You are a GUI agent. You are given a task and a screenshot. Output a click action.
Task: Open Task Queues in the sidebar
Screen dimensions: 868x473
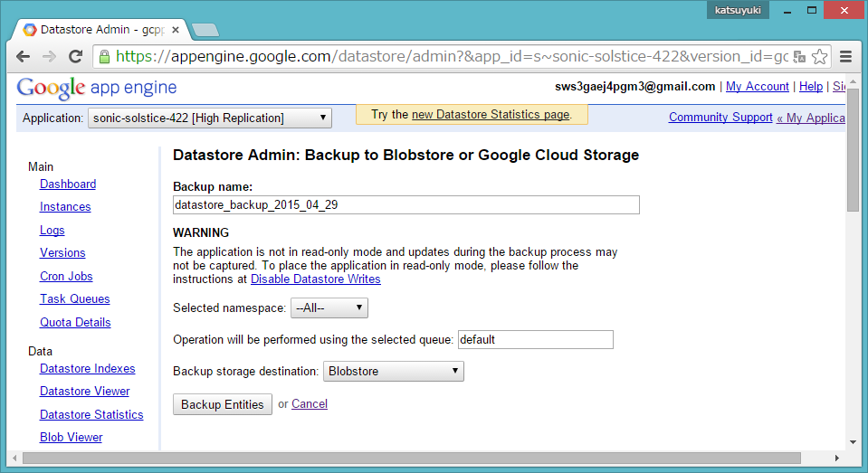pos(75,298)
